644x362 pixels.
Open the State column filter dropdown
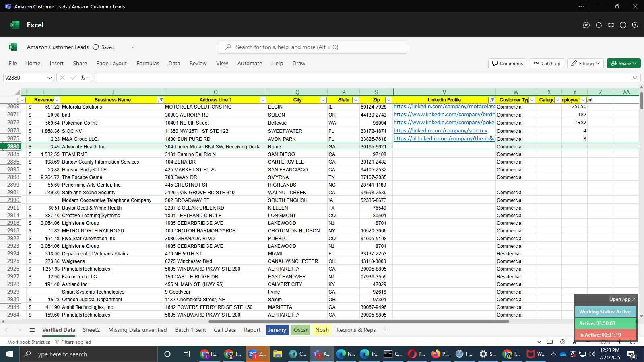[355, 100]
